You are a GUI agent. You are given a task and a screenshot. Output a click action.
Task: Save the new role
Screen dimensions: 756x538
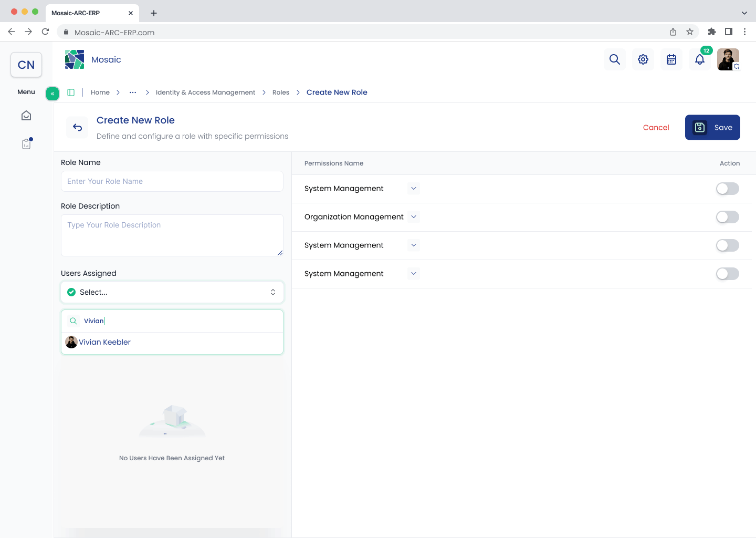712,127
